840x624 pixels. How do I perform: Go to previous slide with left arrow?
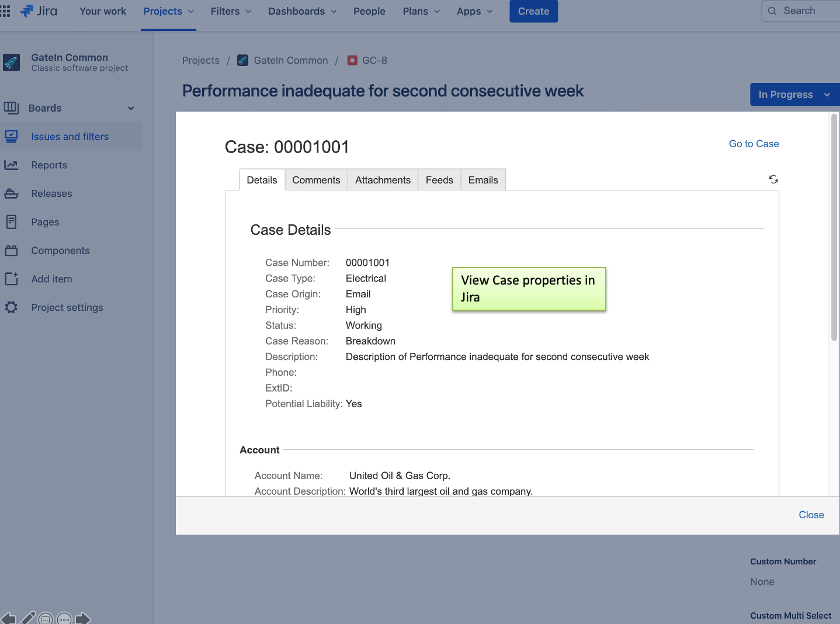[x=9, y=618]
